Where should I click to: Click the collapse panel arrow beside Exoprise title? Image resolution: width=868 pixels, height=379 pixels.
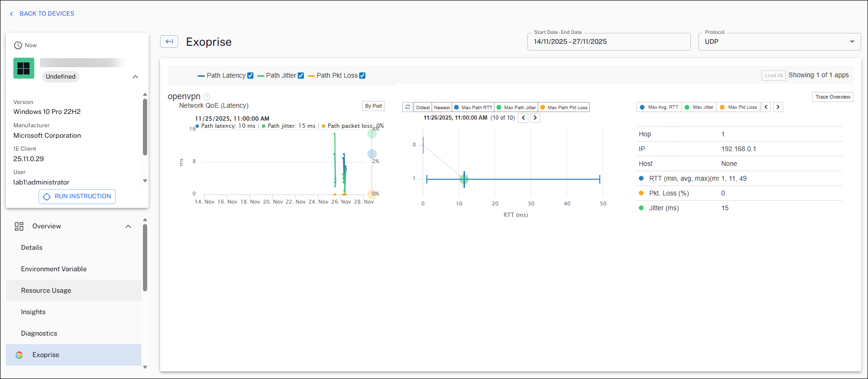pyautogui.click(x=169, y=41)
